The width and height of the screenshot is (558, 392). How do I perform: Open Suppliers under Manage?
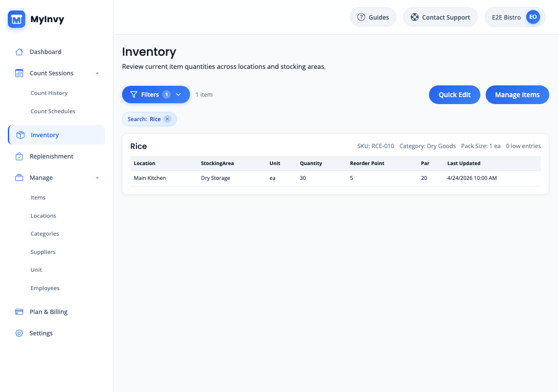43,252
